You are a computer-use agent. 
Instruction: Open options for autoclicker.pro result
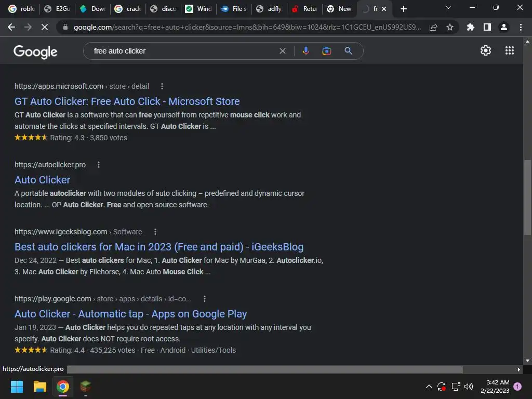99,165
